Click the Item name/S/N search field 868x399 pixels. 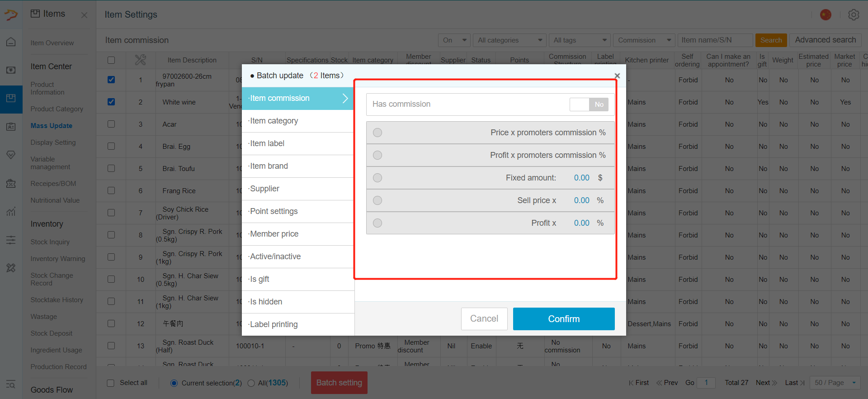[x=715, y=40]
